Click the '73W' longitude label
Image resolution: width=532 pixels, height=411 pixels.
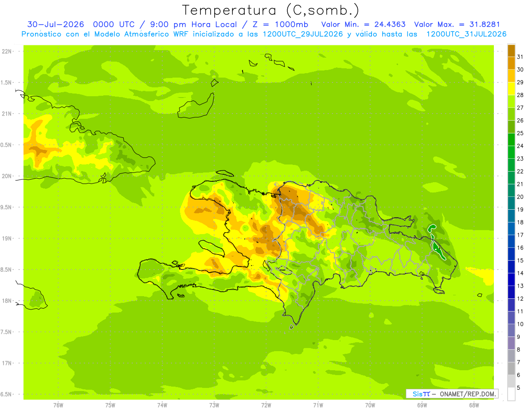point(214,405)
